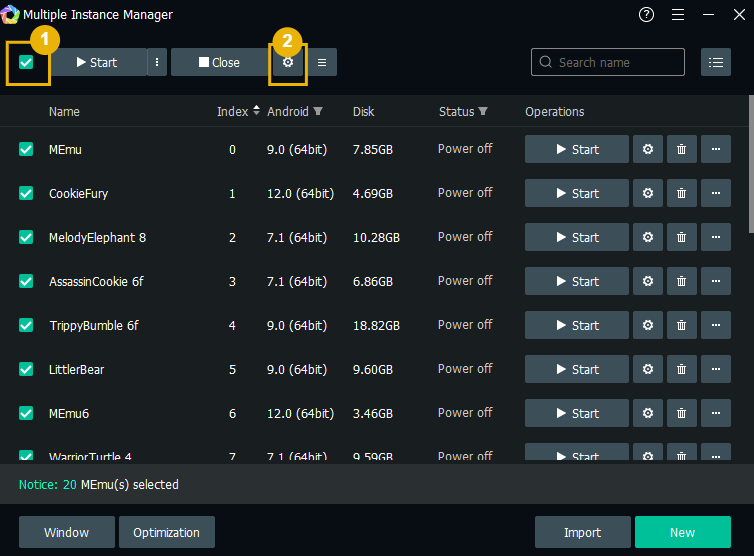
Task: Uncheck the MEmu instance checkbox
Action: pos(26,149)
